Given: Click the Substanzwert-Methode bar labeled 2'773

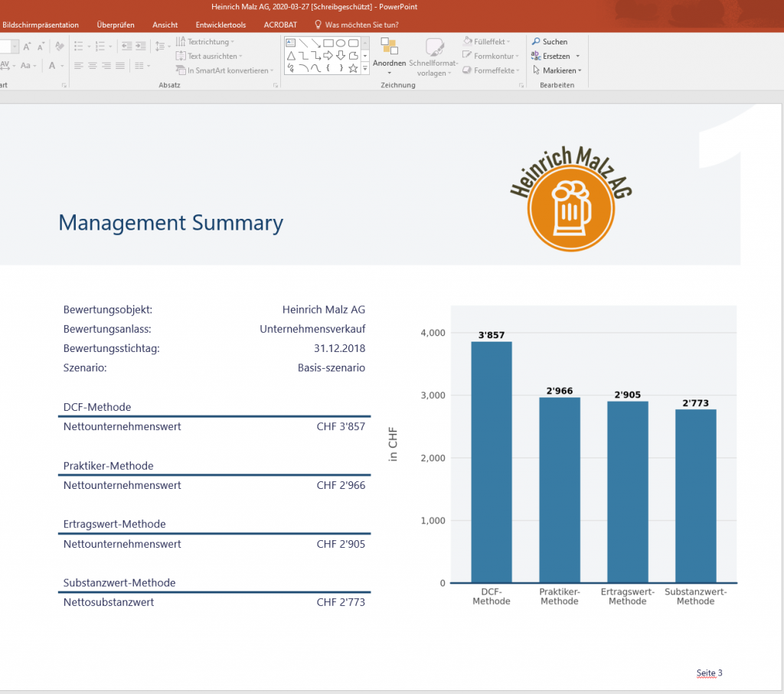Looking at the screenshot, I should [695, 496].
